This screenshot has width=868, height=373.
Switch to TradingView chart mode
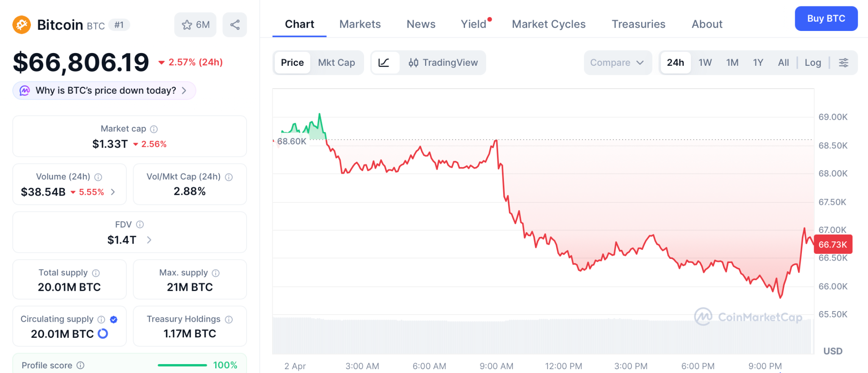443,63
